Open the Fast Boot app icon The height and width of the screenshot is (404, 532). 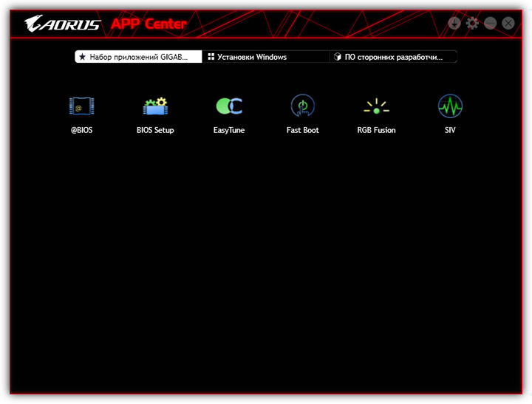(x=303, y=106)
